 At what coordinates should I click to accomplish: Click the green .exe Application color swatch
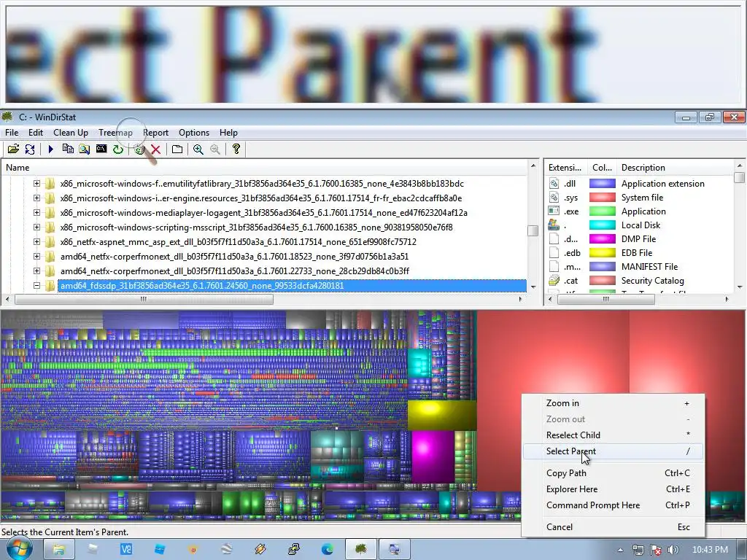tap(602, 211)
